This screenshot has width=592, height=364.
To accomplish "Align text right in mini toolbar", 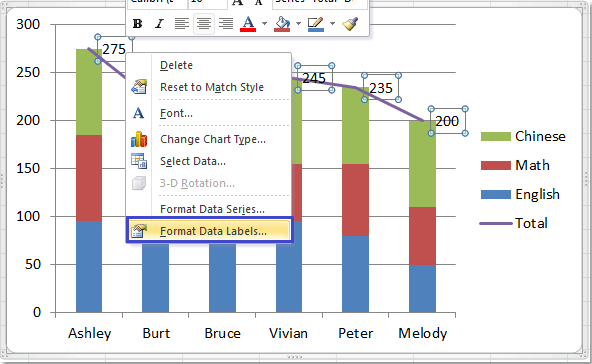I will [x=226, y=24].
